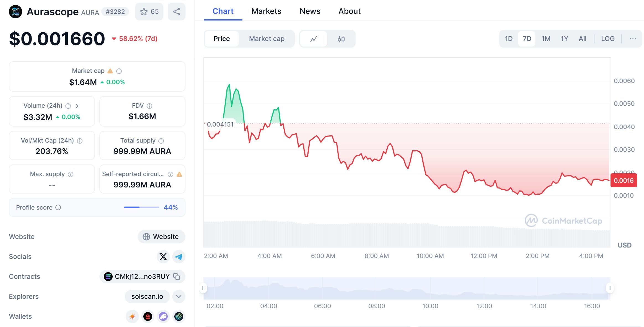Open Aurascope's Telegram channel
Image resolution: width=644 pixels, height=327 pixels.
[179, 257]
